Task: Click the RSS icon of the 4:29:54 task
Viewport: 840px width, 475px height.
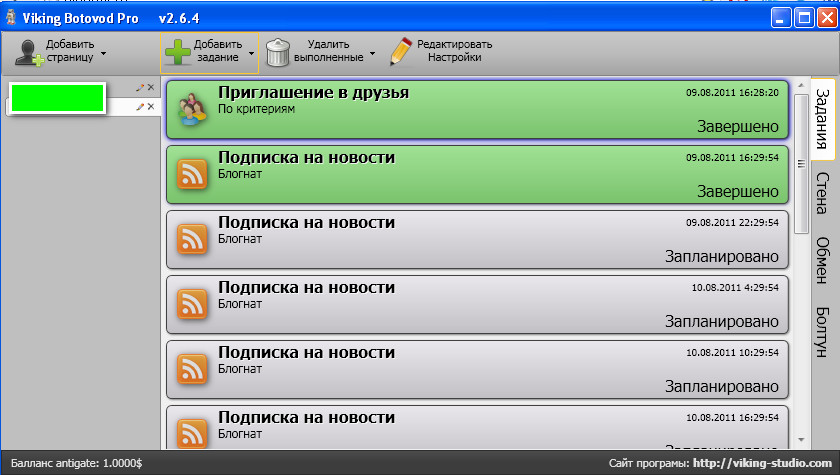Action: [x=192, y=304]
